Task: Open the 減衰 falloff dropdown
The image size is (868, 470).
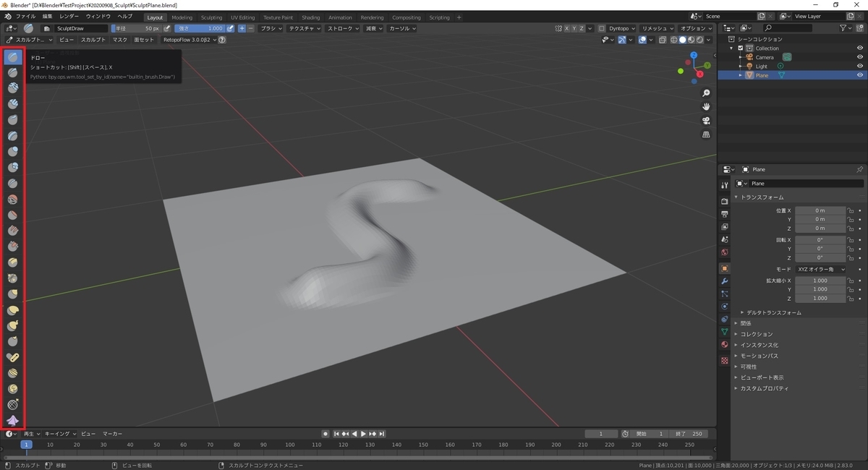Action: click(x=374, y=28)
